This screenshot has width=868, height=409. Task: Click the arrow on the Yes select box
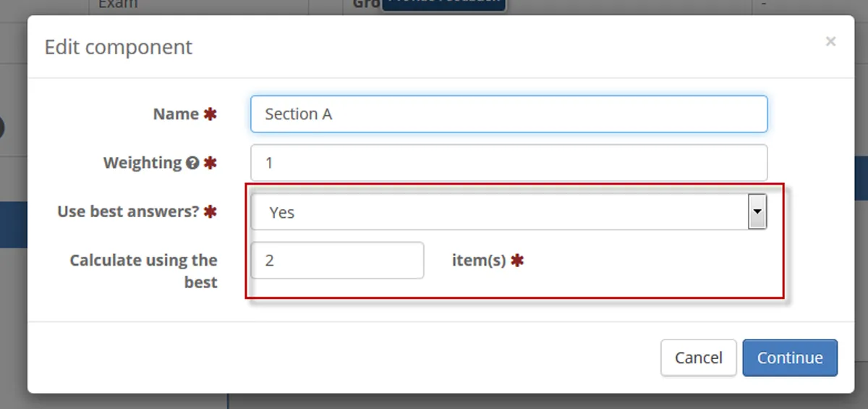click(x=757, y=212)
